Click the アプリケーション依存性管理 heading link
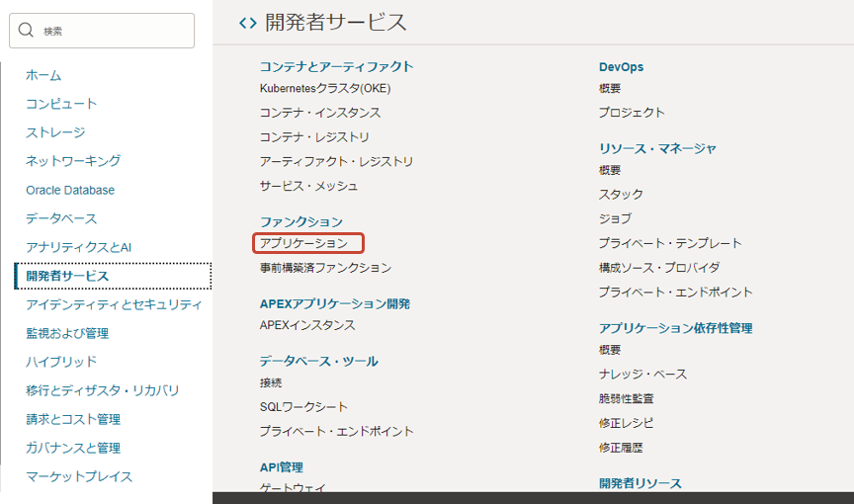 675,328
